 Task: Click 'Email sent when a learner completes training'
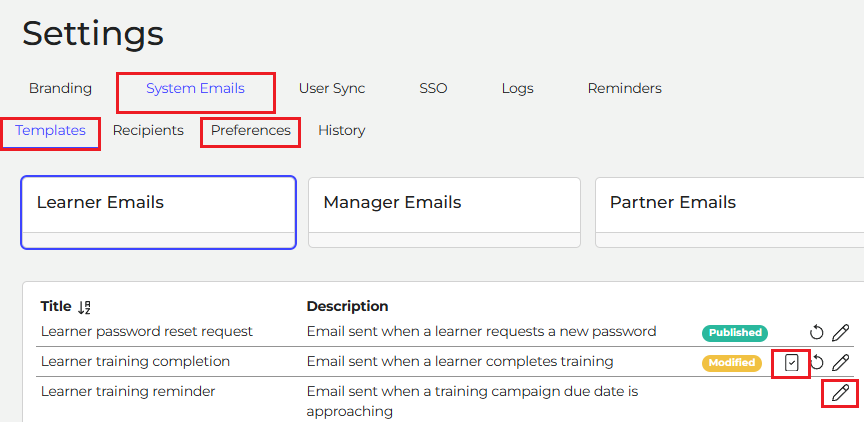[x=460, y=361]
